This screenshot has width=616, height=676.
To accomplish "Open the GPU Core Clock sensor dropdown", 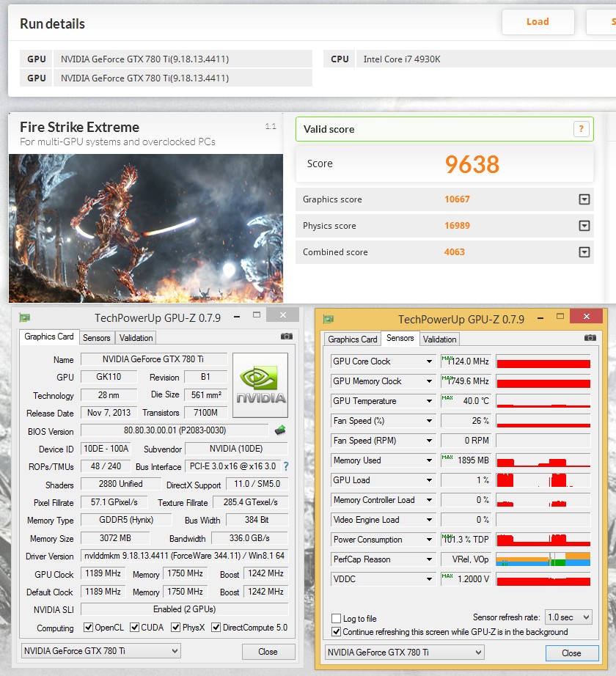I will pos(429,361).
